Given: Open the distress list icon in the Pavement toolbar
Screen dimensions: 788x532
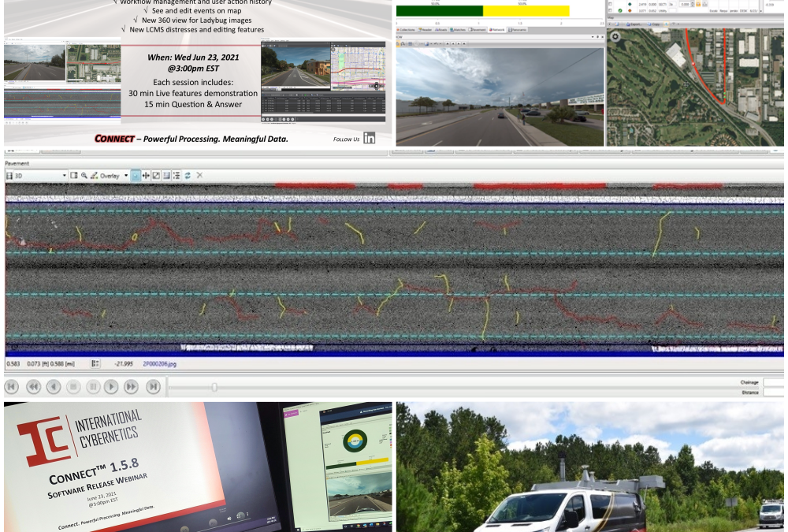Looking at the screenshot, I should pyautogui.click(x=175, y=175).
